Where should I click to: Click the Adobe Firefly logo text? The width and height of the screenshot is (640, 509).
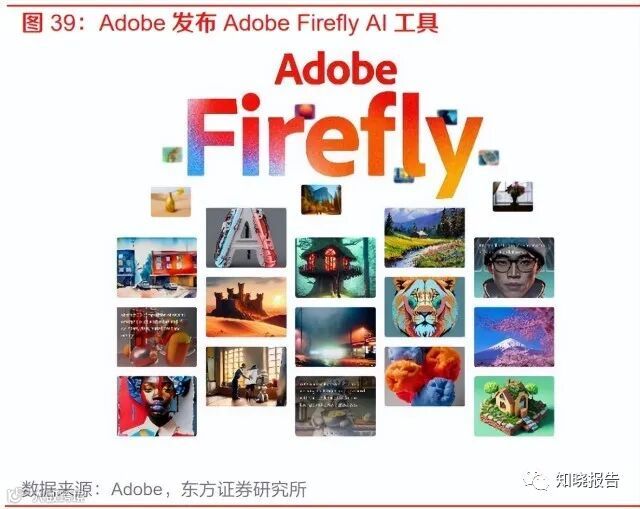click(335, 124)
